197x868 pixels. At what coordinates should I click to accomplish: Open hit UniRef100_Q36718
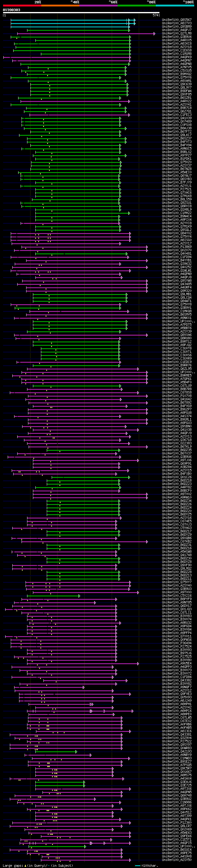click(177, 440)
